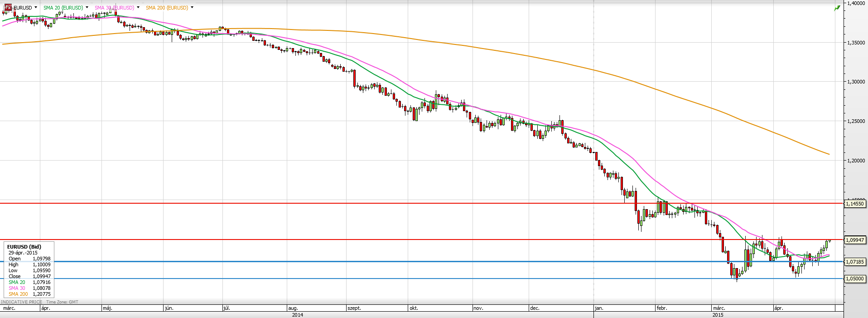868x318 pixels.
Task: Click the 1,30000 tick on price axis
Action: [856, 82]
